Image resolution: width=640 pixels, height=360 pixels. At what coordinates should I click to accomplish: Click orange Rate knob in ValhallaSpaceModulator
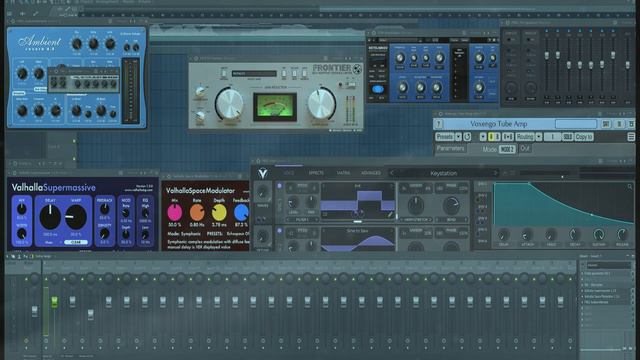[x=197, y=213]
